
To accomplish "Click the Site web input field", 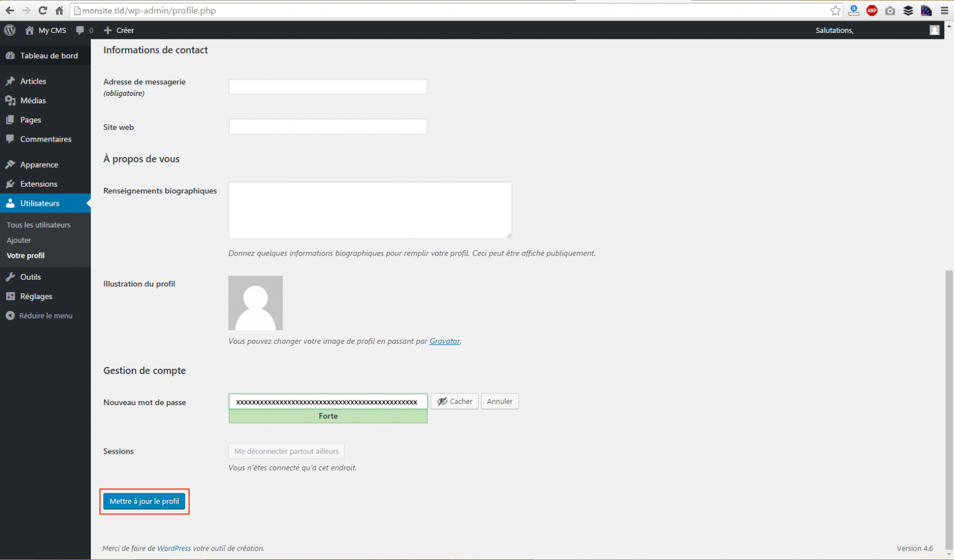I will [327, 127].
